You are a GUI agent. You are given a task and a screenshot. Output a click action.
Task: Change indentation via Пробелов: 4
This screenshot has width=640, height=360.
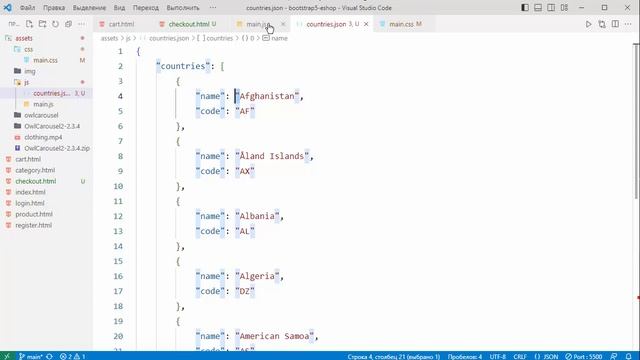[464, 356]
